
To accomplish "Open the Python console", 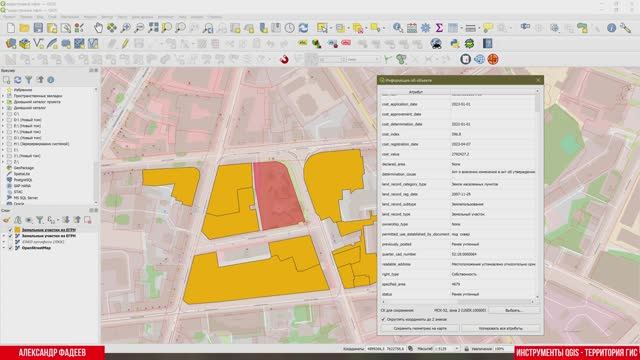I will 455,44.
